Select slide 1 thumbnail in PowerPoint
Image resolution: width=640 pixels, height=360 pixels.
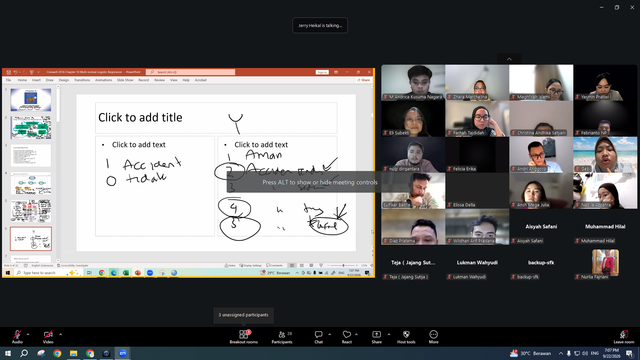coord(31,100)
